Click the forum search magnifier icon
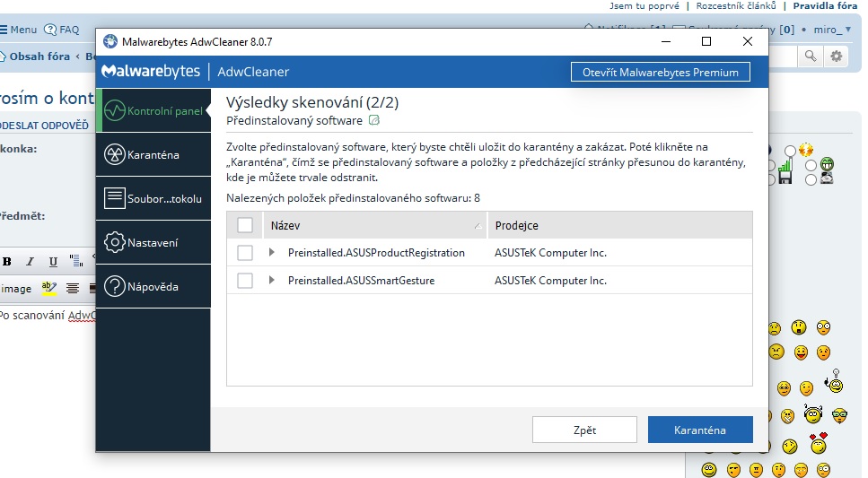The width and height of the screenshot is (868, 478). pos(811,56)
